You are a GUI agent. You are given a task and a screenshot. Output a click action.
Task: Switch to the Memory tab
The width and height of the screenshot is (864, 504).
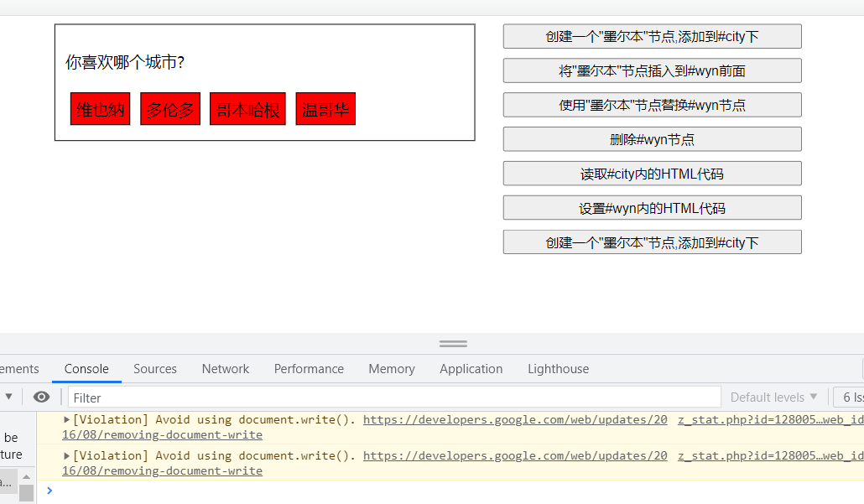click(392, 368)
